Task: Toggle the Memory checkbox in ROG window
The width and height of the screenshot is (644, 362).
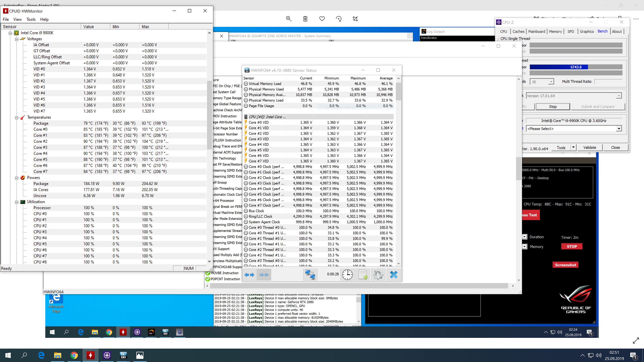Action: [x=524, y=247]
